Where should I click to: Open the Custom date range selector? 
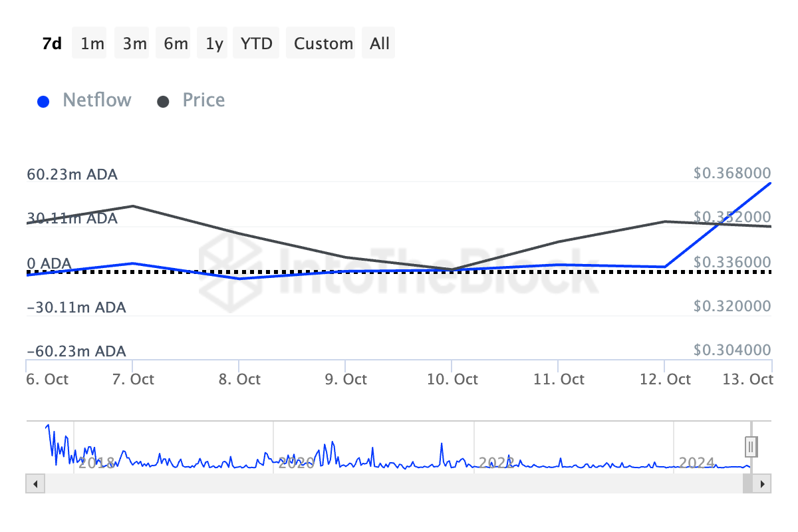pos(321,43)
